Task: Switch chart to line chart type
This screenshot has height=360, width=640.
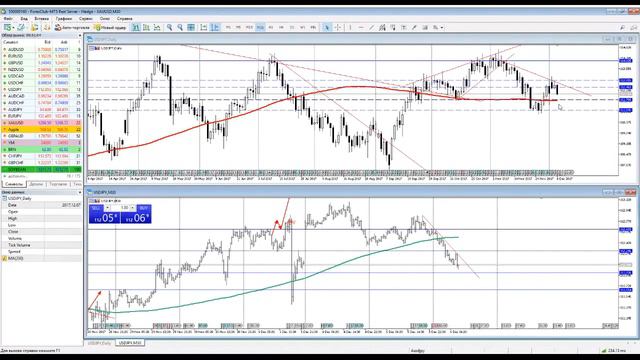Action: pyautogui.click(x=157, y=27)
